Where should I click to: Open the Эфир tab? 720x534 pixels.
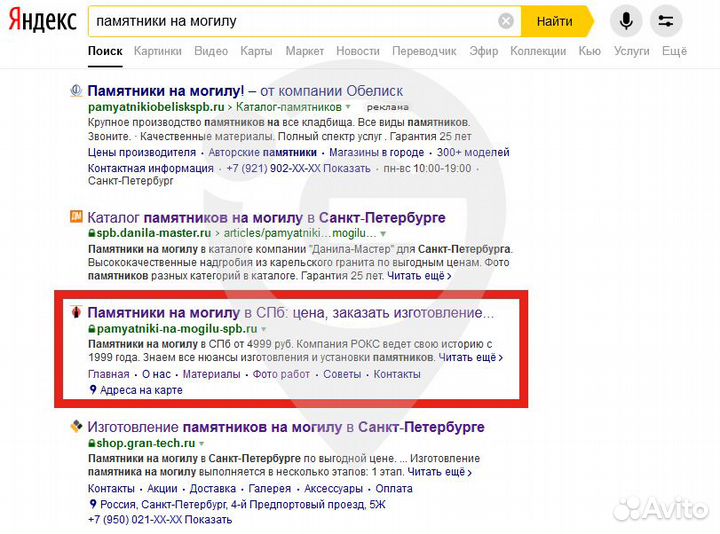tap(484, 51)
